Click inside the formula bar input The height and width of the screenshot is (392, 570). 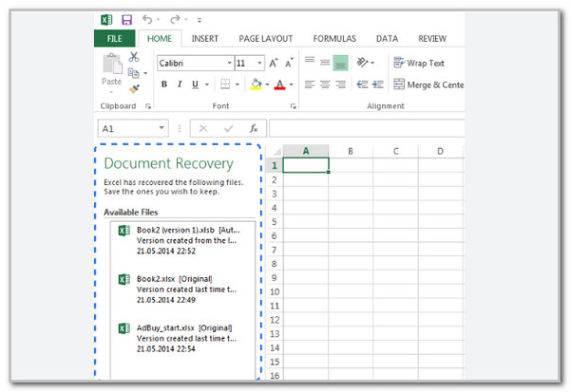pyautogui.click(x=367, y=128)
